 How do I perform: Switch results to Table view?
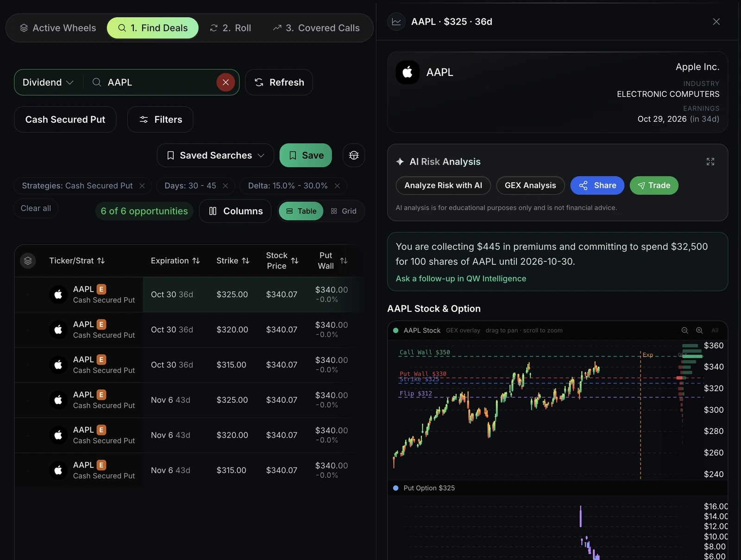coord(301,211)
